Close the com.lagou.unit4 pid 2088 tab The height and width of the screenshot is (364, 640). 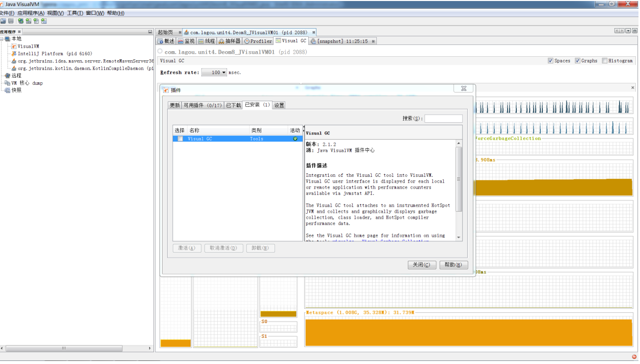tap(313, 32)
